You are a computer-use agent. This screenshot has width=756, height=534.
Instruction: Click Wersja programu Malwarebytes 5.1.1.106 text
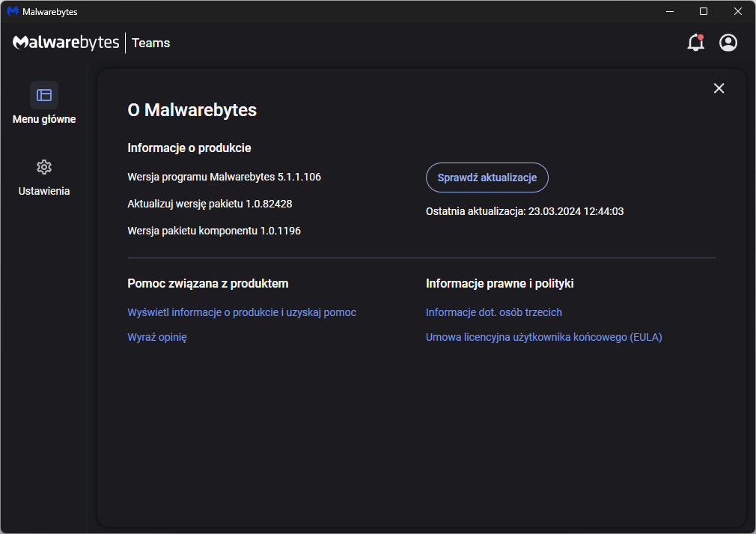coord(225,177)
